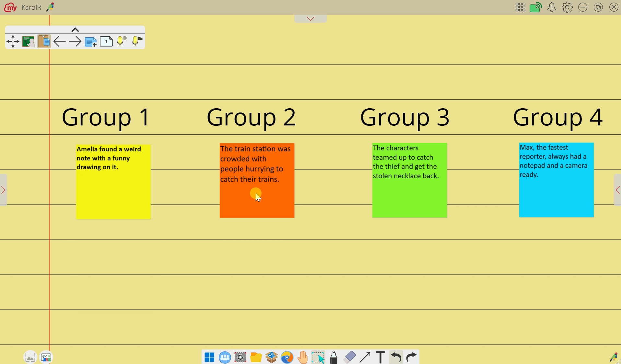Expand the top panel using down chevron
Image resolution: width=621 pixels, height=364 pixels.
[310, 18]
